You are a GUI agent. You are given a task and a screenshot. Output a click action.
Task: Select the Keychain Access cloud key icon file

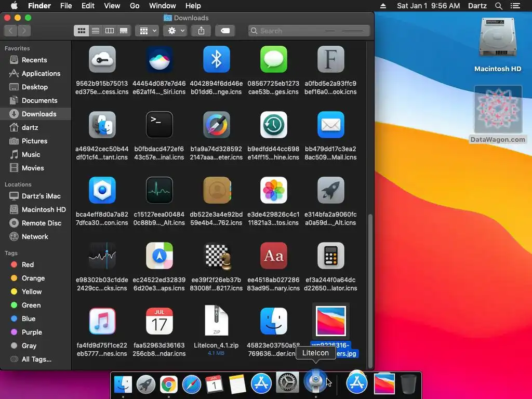[x=102, y=59]
